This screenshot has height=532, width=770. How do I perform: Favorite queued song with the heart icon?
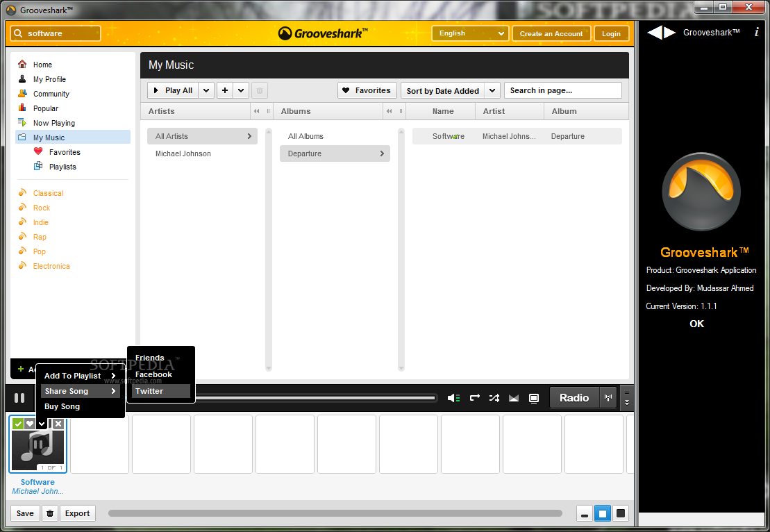[29, 424]
